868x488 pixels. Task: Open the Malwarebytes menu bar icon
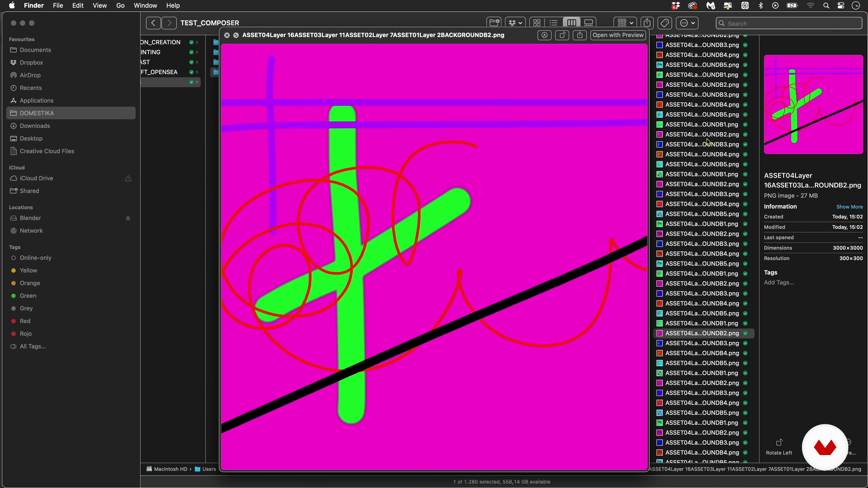pyautogui.click(x=711, y=6)
